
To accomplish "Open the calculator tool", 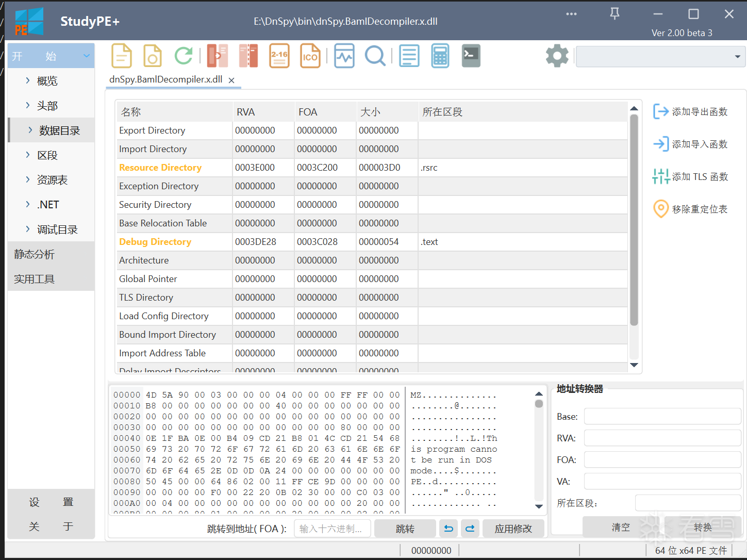I will click(440, 55).
